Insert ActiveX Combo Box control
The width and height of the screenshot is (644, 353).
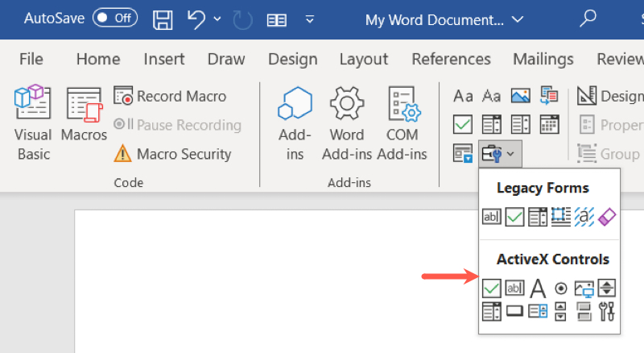(492, 311)
